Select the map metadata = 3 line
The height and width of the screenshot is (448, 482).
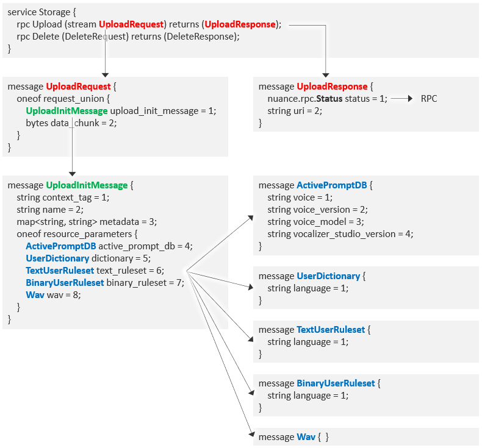[87, 222]
